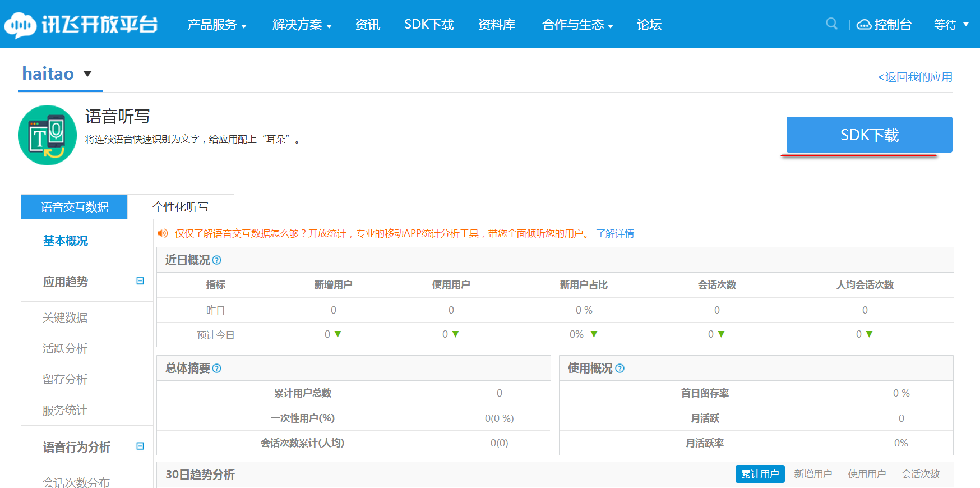The height and width of the screenshot is (488, 980).
Task: Select the 会话次数 trend option
Action: point(921,474)
